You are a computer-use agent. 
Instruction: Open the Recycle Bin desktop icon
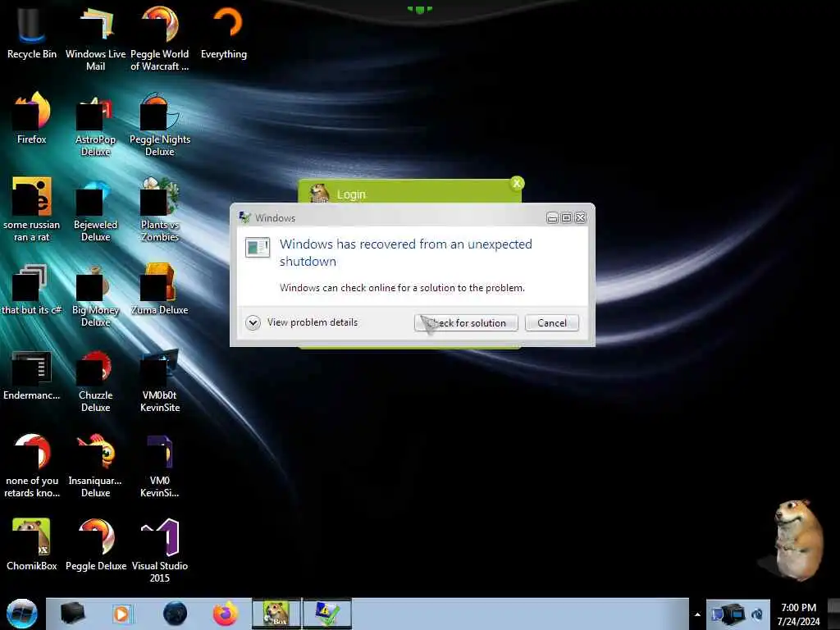tap(32, 33)
